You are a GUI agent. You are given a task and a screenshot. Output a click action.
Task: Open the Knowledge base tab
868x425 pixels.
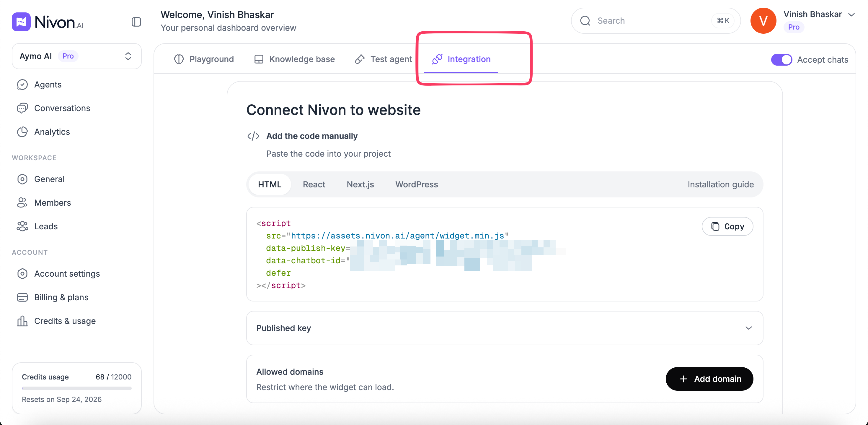(295, 59)
